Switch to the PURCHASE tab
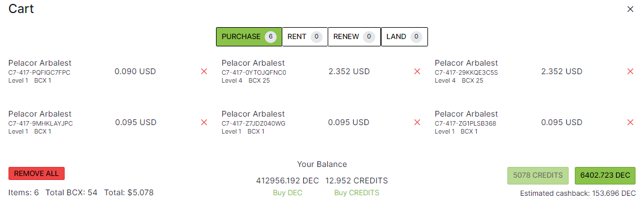Viewport: 644px width, 206px height. click(x=249, y=37)
